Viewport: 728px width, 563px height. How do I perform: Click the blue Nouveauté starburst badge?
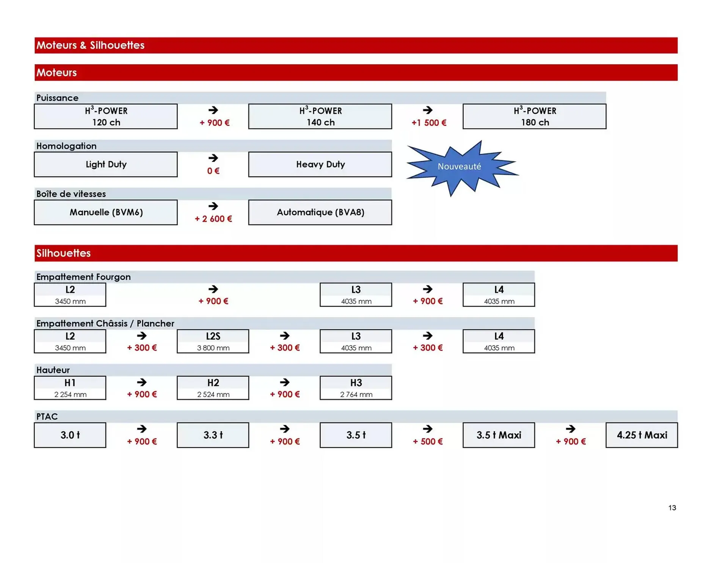pos(460,167)
